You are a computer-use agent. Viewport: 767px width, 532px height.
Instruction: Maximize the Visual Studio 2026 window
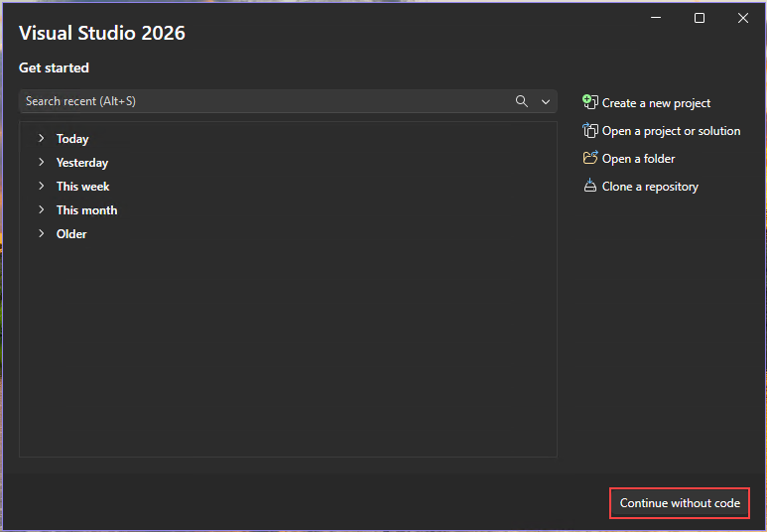point(700,18)
